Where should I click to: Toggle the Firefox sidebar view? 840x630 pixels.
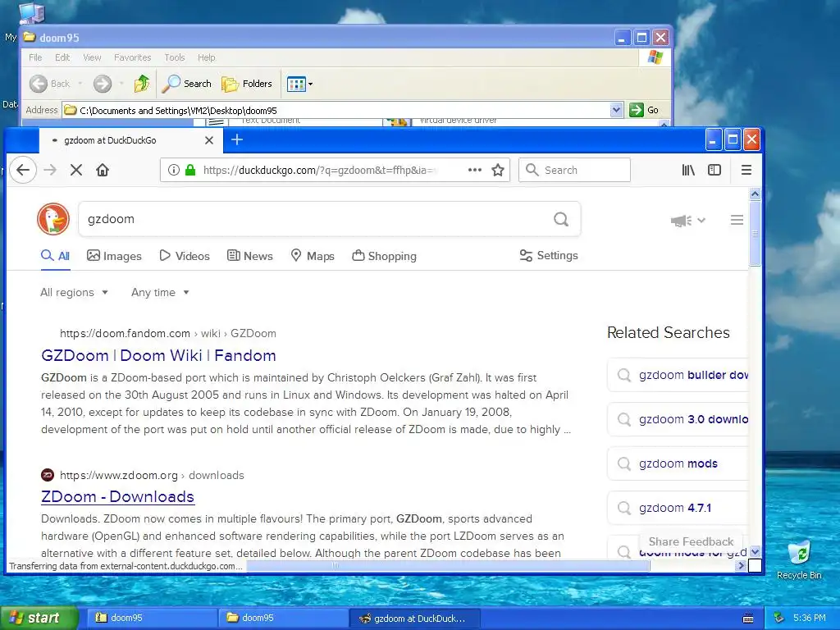714,171
